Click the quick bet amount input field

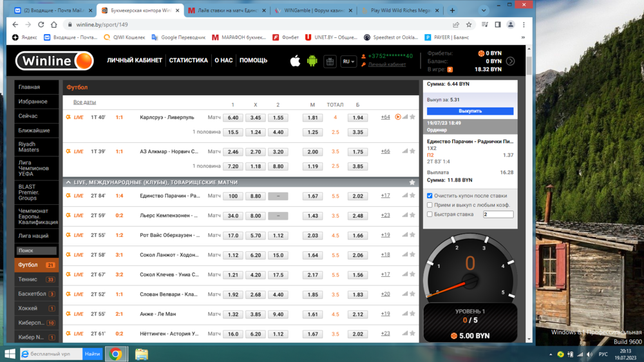pos(498,214)
